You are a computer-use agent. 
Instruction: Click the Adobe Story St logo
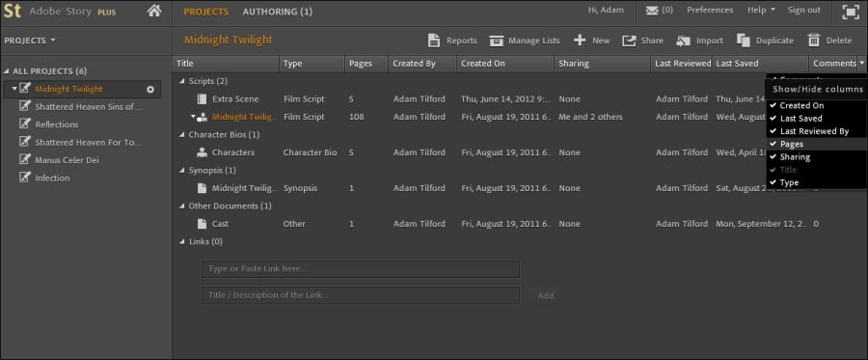pyautogui.click(x=12, y=11)
